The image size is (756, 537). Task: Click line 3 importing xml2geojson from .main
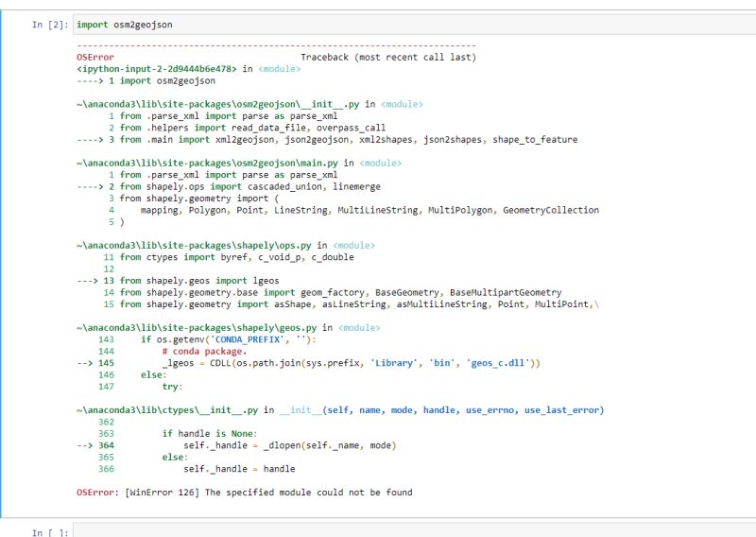point(327,139)
